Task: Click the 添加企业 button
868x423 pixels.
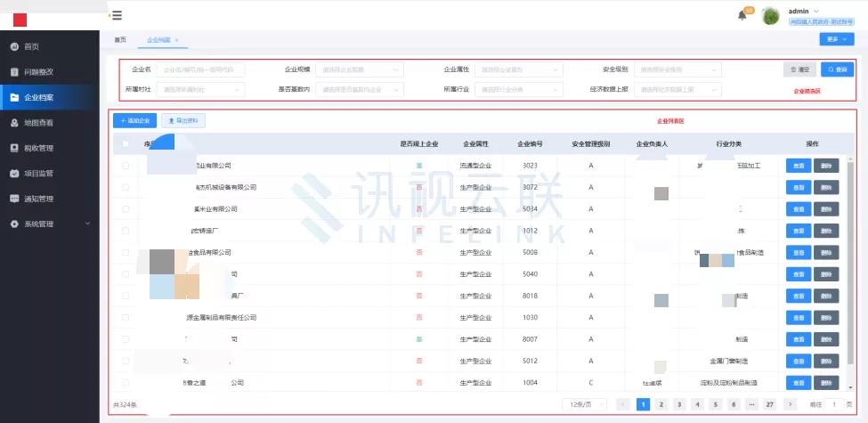Action: (134, 120)
